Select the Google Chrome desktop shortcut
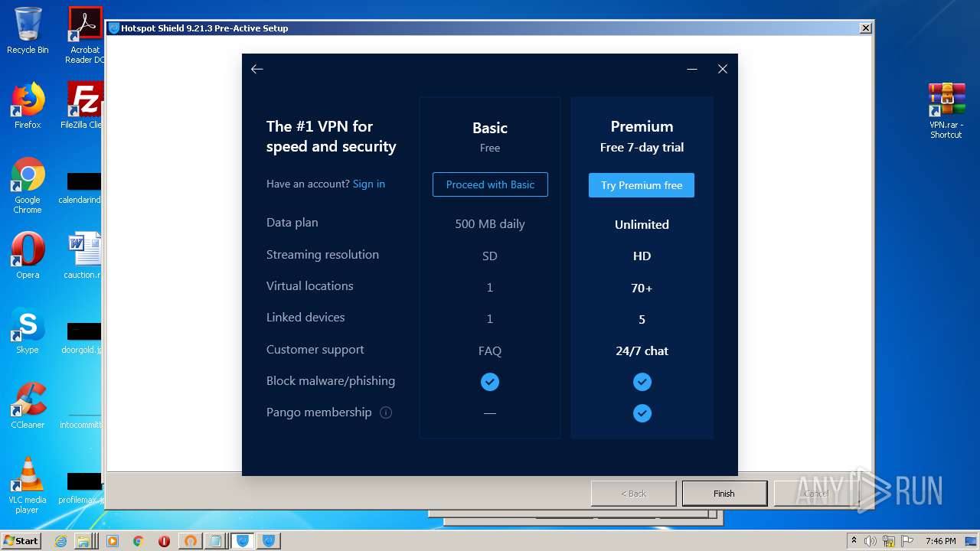Screen dimensions: 980x551 28,186
